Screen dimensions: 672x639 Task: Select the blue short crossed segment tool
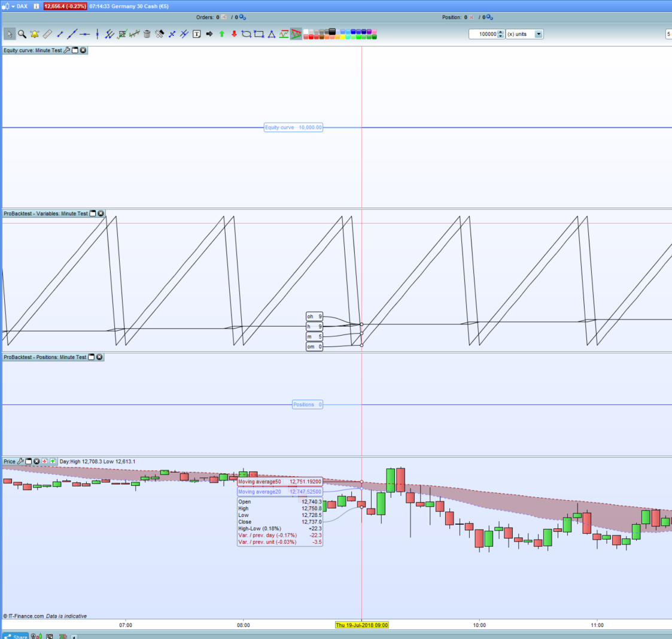click(x=172, y=34)
